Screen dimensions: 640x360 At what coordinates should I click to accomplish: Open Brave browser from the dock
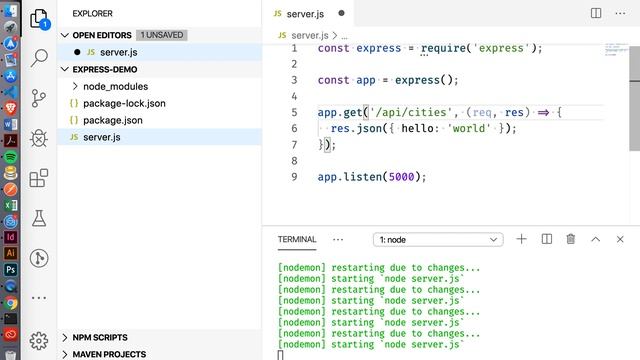(x=11, y=108)
